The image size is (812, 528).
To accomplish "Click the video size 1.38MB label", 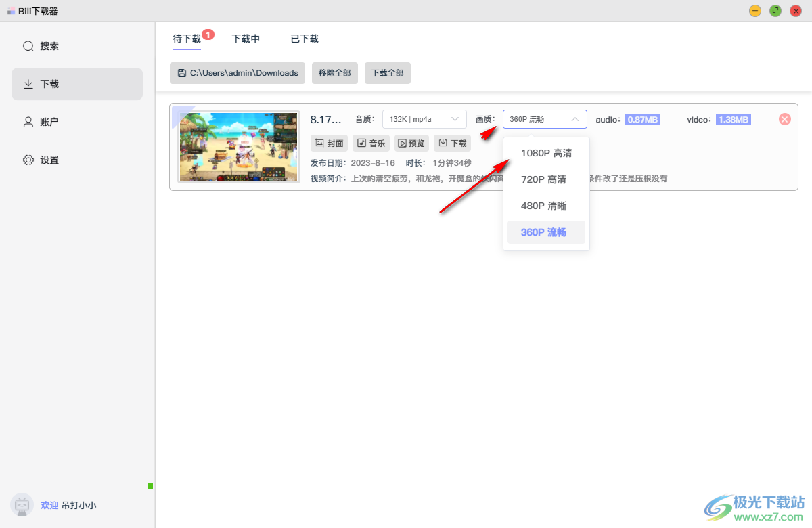I will [x=733, y=119].
